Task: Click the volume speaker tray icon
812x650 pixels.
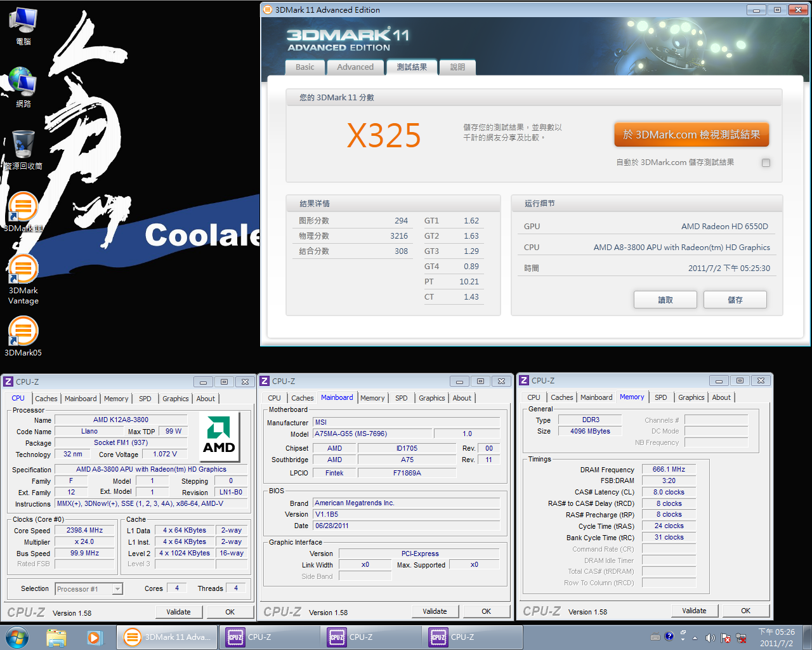Action: (710, 637)
